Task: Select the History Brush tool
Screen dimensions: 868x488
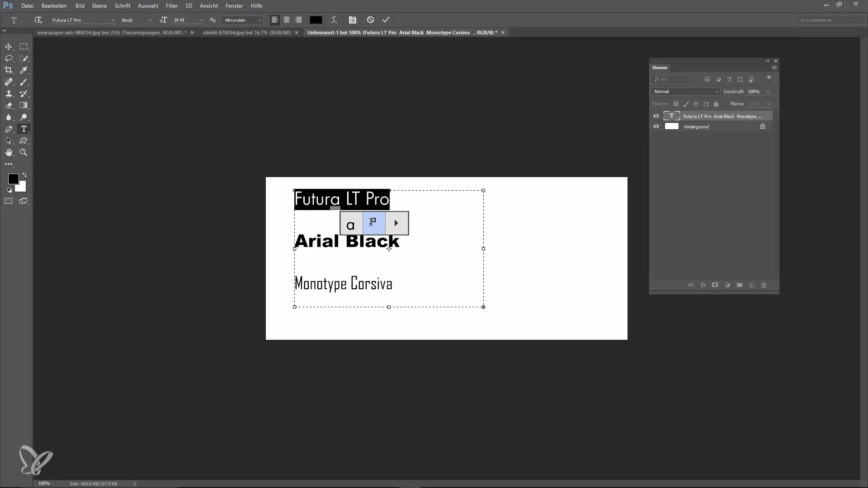Action: tap(24, 94)
